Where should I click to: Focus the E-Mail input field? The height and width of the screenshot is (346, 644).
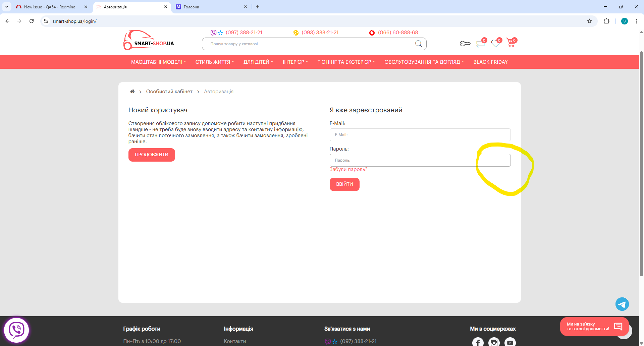tap(420, 135)
